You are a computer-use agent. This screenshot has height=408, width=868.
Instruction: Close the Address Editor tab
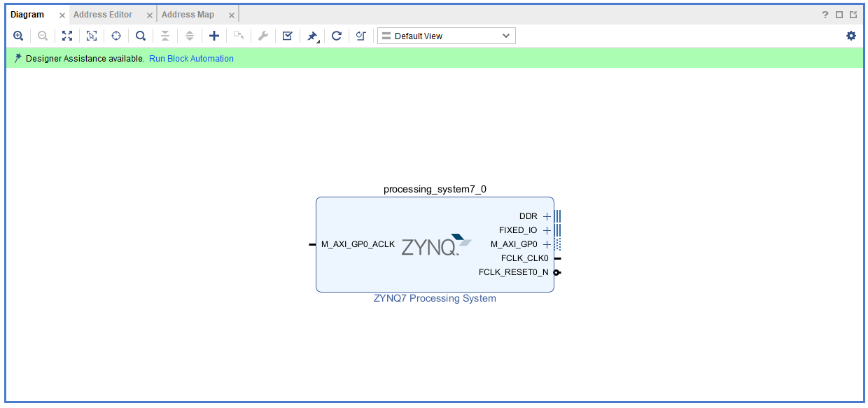coord(150,15)
